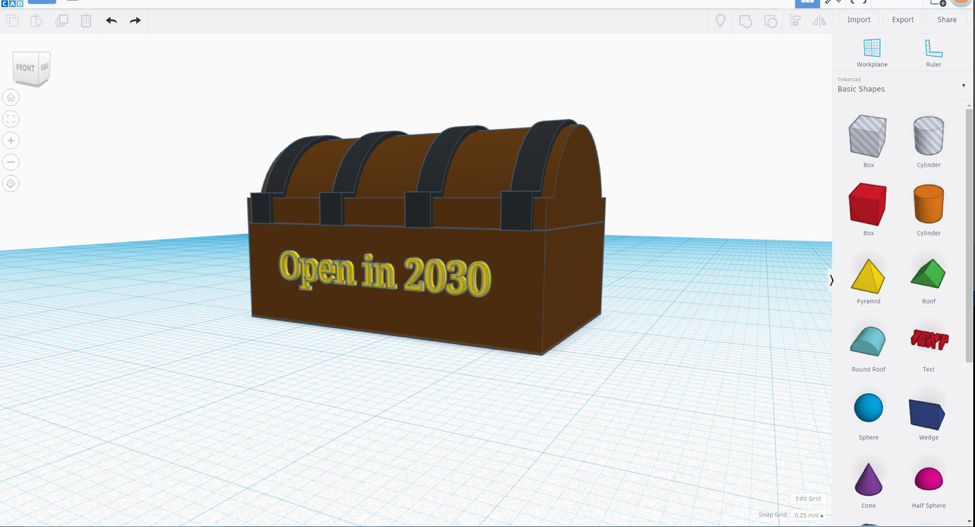This screenshot has width=975, height=527.
Task: Open the Import dialog
Action: [x=859, y=20]
